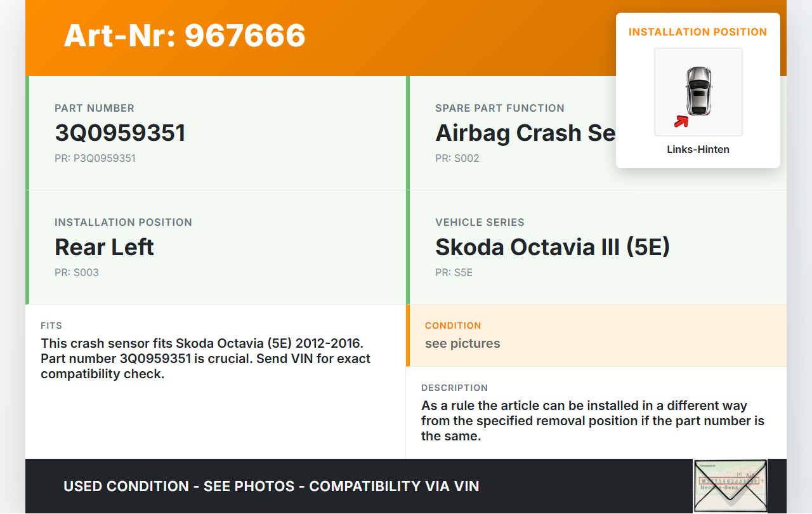Click part number 3Q0959351

click(x=120, y=133)
